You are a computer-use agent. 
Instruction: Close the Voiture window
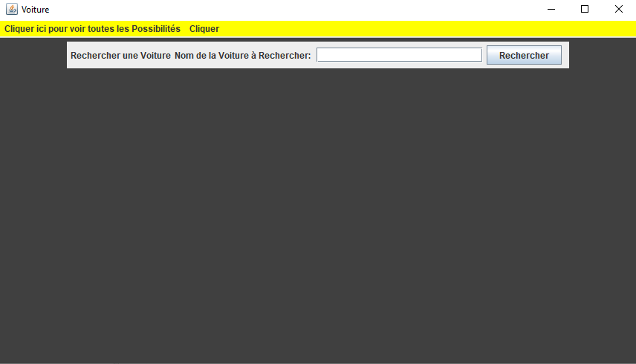619,9
